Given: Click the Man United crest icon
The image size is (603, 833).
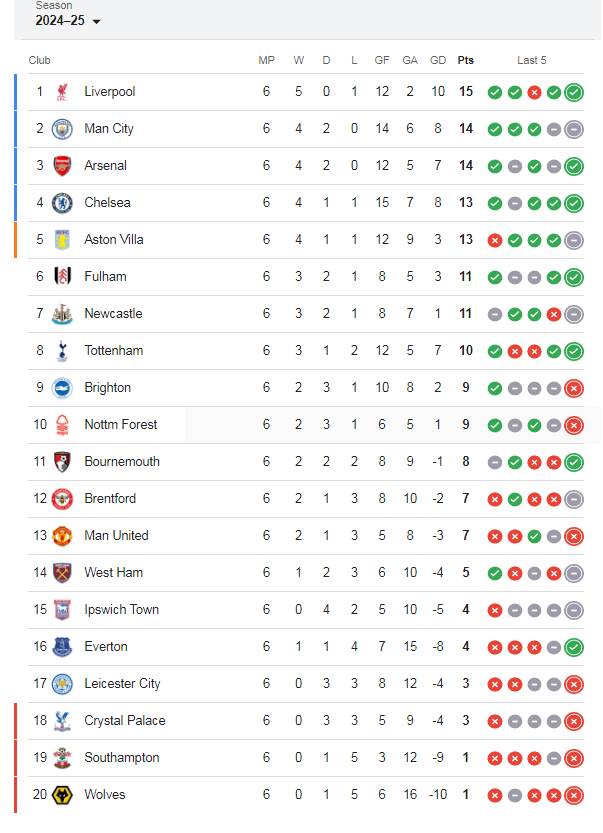Looking at the screenshot, I should [x=62, y=536].
